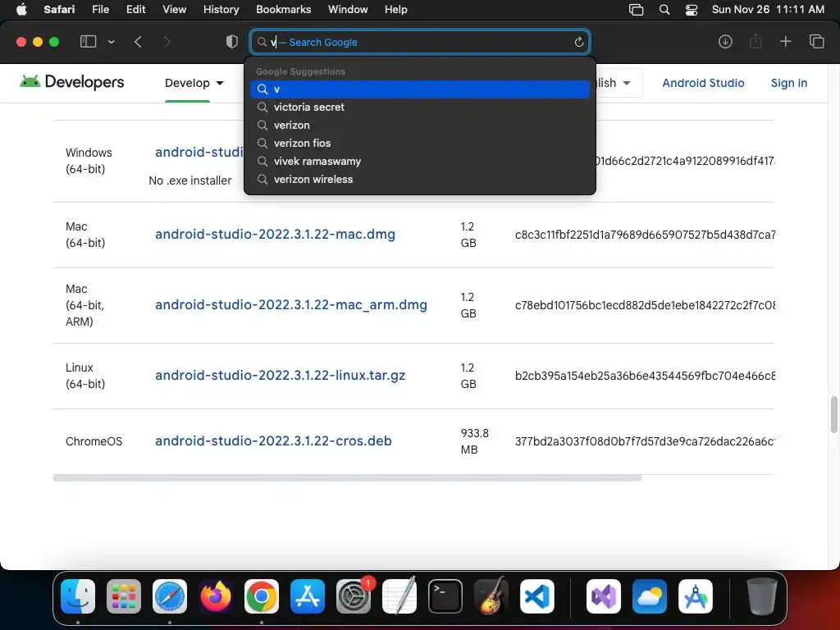The height and width of the screenshot is (630, 840).
Task: Open privacy report shield icon
Action: click(232, 42)
